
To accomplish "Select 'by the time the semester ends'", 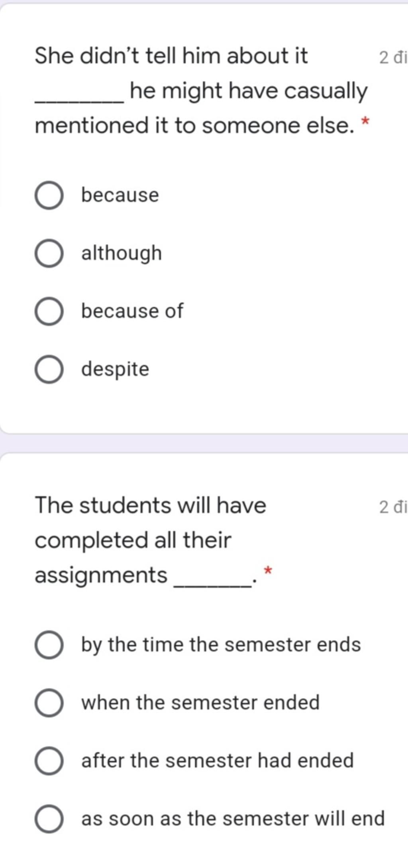I will pos(49,645).
